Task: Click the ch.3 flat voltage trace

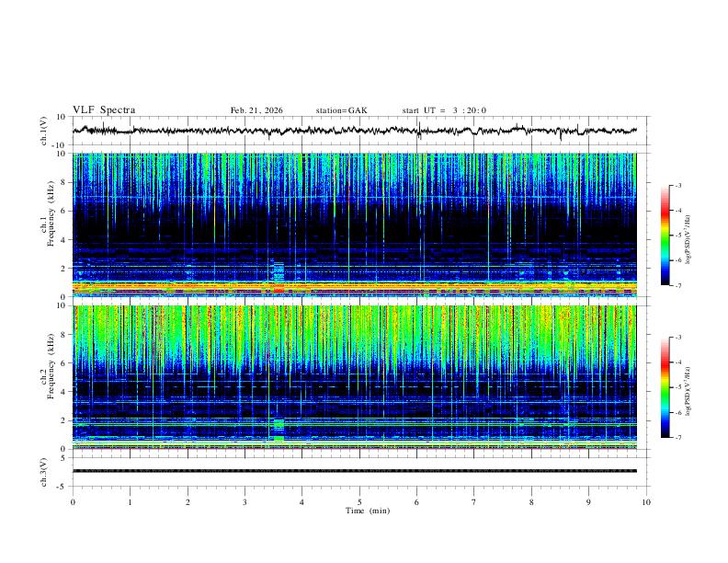Action: 355,471
